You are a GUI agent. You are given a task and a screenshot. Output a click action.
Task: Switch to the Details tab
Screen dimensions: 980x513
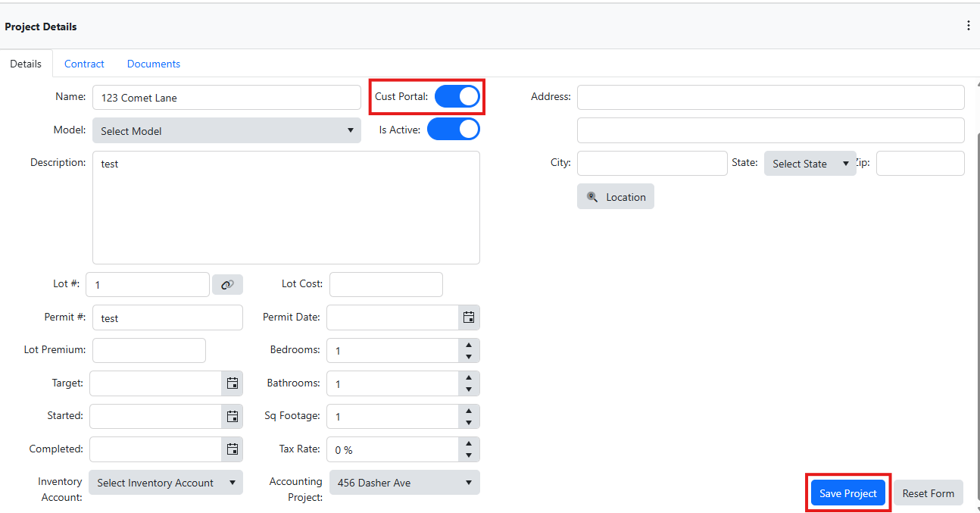pos(26,64)
